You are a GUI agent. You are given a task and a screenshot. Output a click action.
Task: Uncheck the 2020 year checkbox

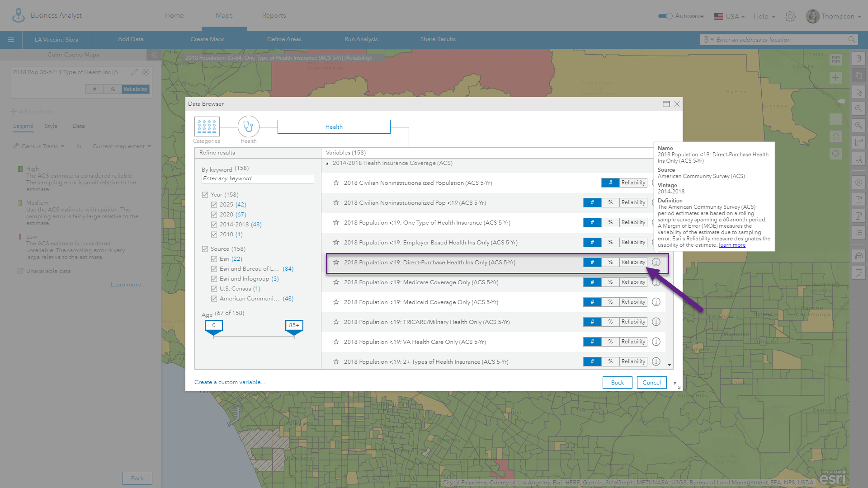coord(214,215)
